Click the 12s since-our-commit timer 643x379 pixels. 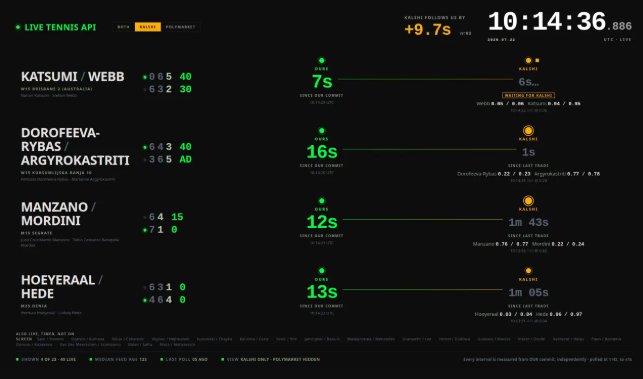click(322, 222)
